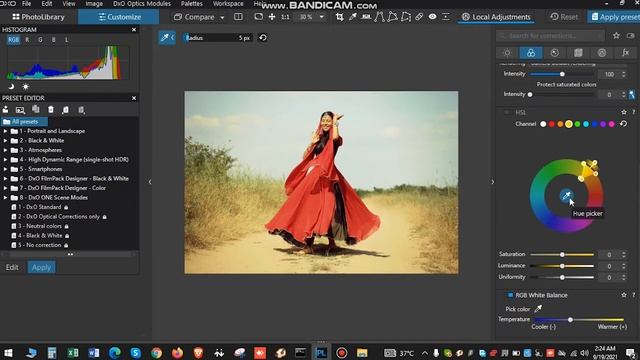Show the Color corrections tab icon

[x=531, y=53]
